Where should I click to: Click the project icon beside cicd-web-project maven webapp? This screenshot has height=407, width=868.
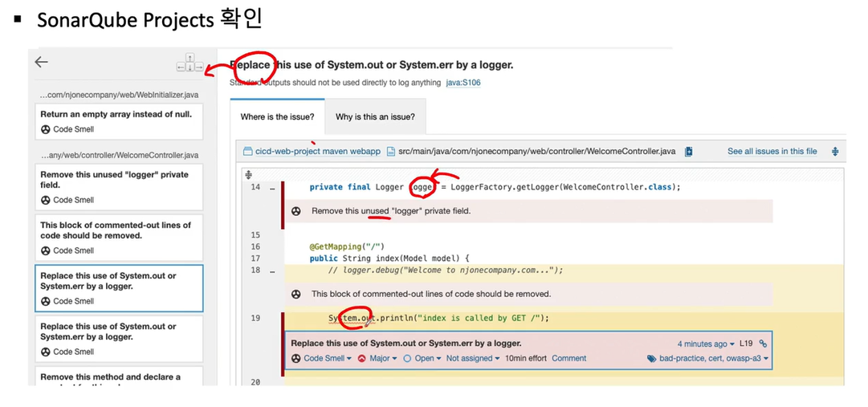tap(247, 151)
